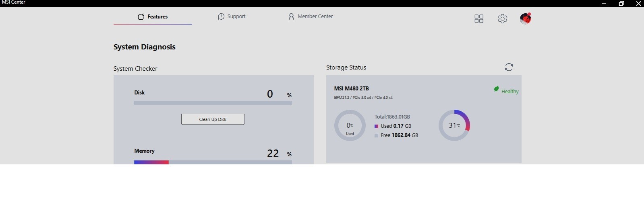
Task: Refresh the Storage Status panel
Action: pyautogui.click(x=509, y=67)
